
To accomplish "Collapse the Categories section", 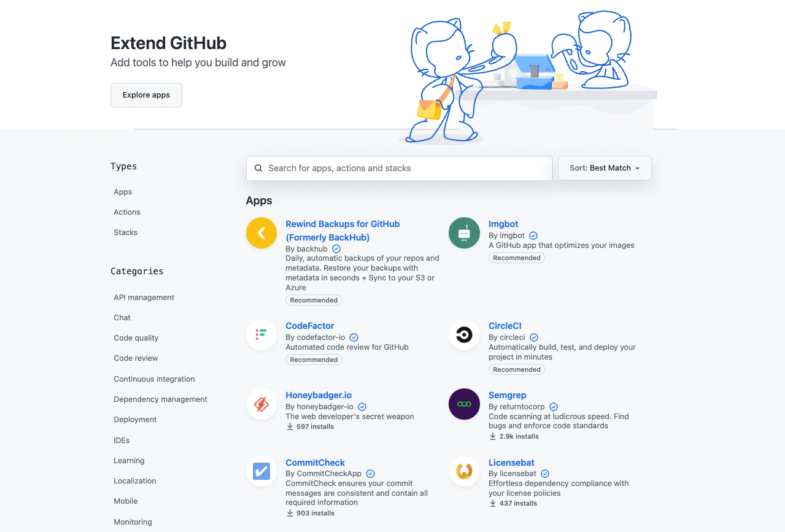I will click(136, 271).
